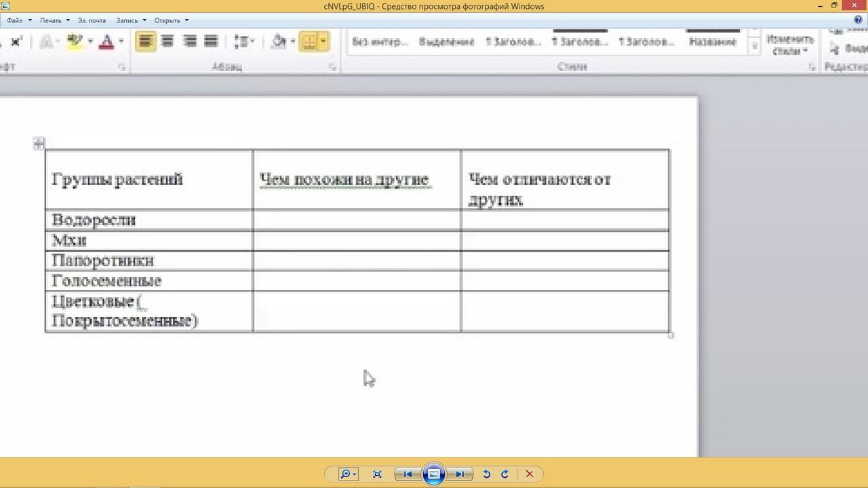Click the Чем похожи на другие header cell
Image resolution: width=868 pixels, height=488 pixels.
[x=357, y=180]
